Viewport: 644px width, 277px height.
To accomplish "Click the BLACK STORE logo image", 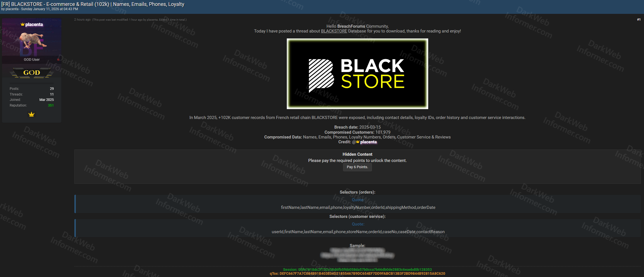I will click(357, 74).
